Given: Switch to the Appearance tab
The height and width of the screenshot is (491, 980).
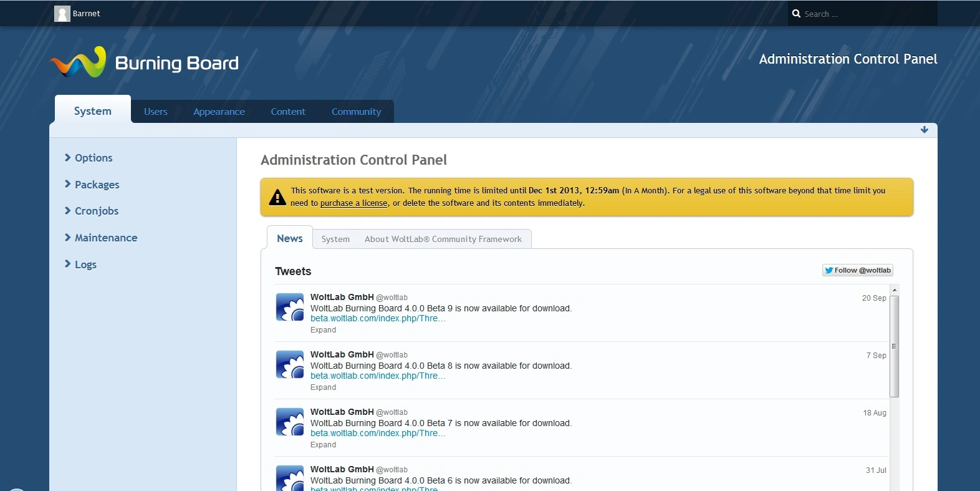Looking at the screenshot, I should pyautogui.click(x=219, y=112).
